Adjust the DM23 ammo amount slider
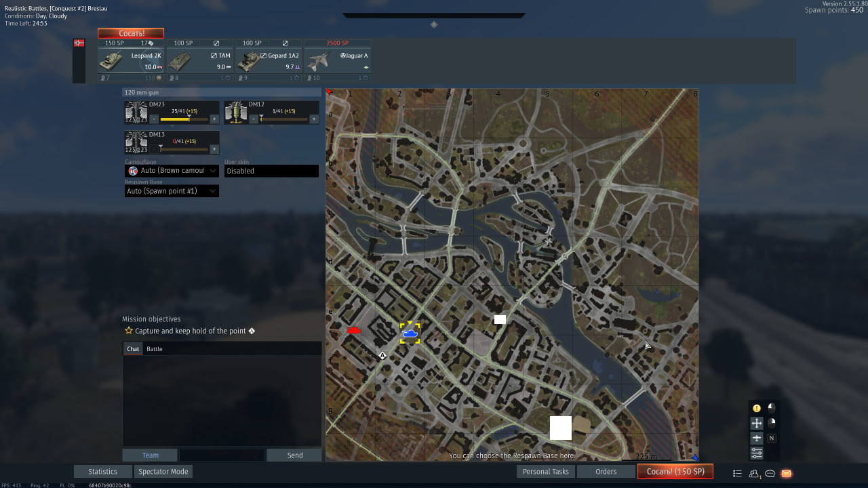This screenshot has width=868, height=488. coord(184,119)
